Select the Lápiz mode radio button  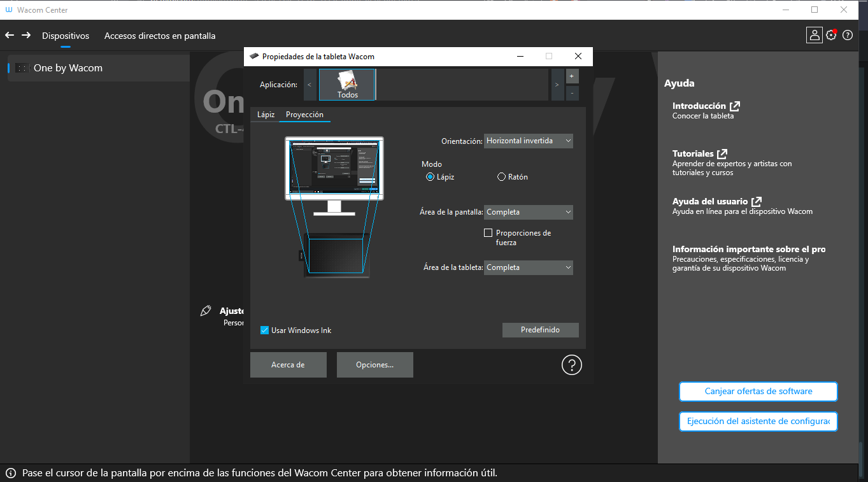pyautogui.click(x=430, y=177)
